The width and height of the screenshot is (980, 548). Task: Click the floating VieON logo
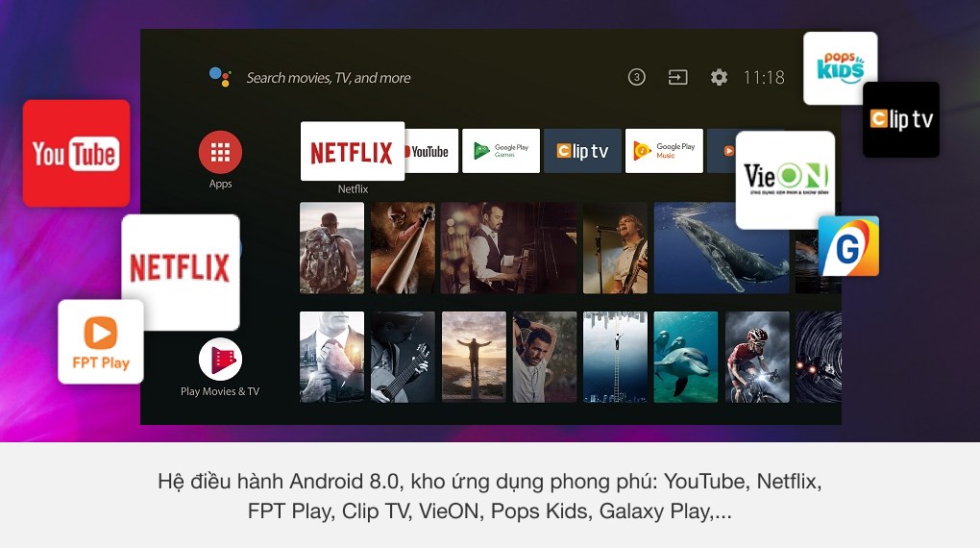coord(785,180)
